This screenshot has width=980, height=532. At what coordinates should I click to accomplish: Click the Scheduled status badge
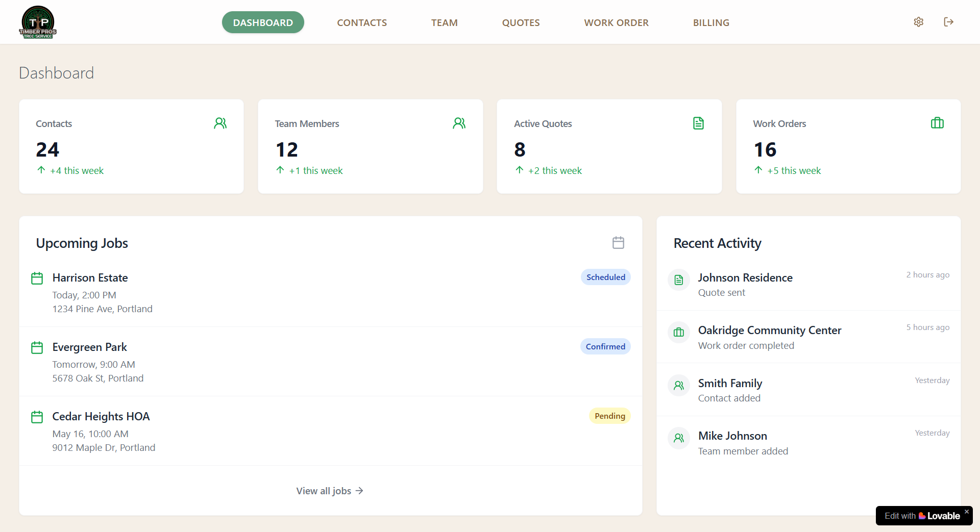pyautogui.click(x=606, y=277)
